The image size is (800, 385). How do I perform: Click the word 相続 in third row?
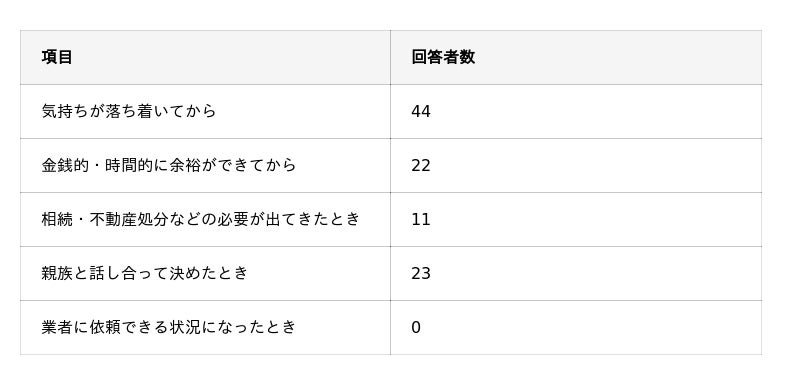pyautogui.click(x=57, y=219)
